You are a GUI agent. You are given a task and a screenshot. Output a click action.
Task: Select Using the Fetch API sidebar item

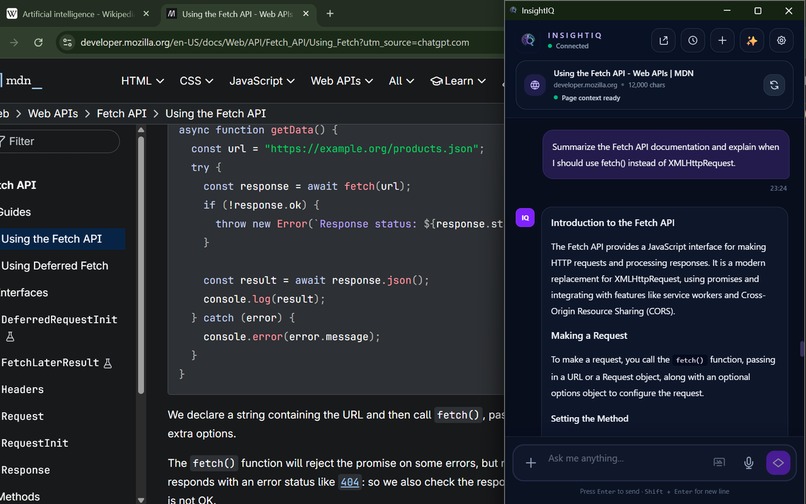click(62, 239)
